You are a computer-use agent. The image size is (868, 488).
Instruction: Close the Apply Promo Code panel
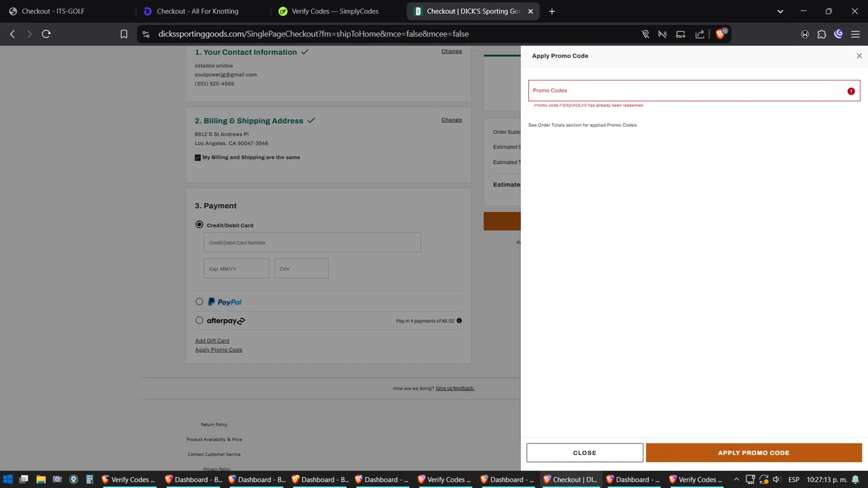click(x=859, y=56)
